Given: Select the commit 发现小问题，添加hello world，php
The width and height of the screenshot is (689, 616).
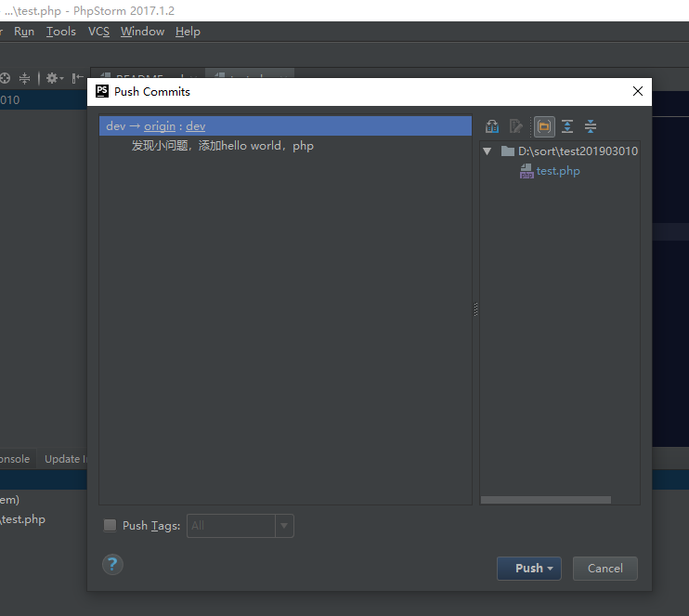Looking at the screenshot, I should [x=222, y=146].
